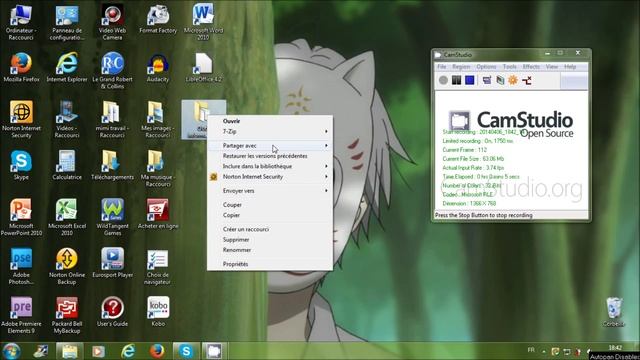
Task: Select Restaurer les versions précédentes
Action: [270, 156]
